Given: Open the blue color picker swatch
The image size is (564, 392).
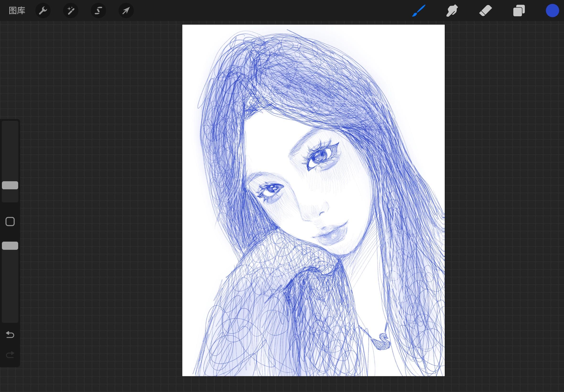Looking at the screenshot, I should pyautogui.click(x=553, y=11).
